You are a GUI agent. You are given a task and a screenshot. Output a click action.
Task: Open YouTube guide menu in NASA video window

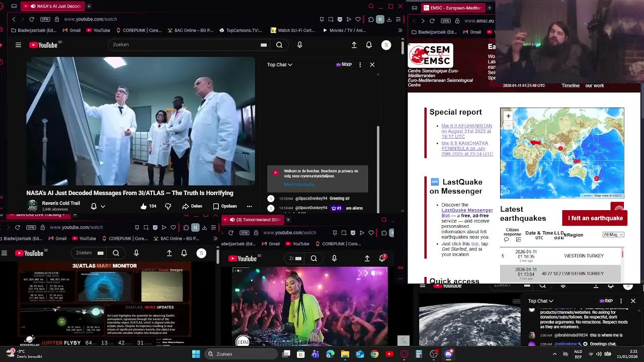(18, 45)
